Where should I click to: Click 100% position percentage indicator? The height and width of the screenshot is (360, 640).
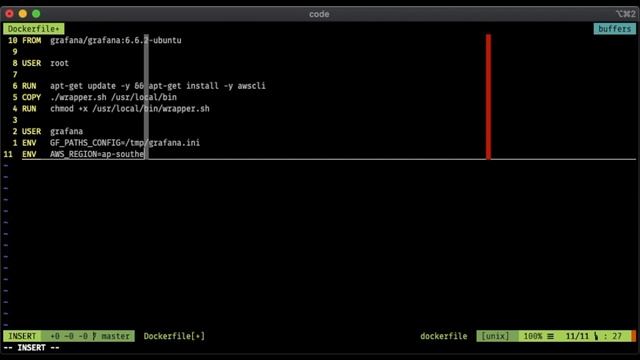coord(533,336)
